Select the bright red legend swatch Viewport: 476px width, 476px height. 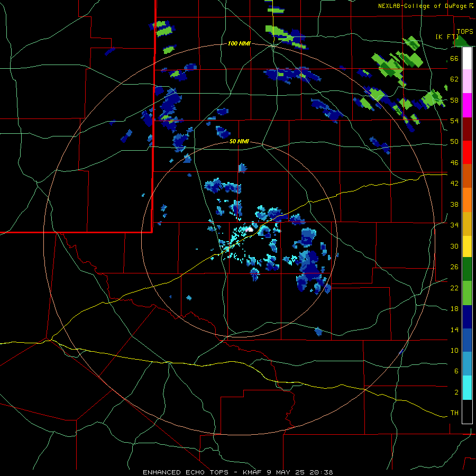click(467, 152)
